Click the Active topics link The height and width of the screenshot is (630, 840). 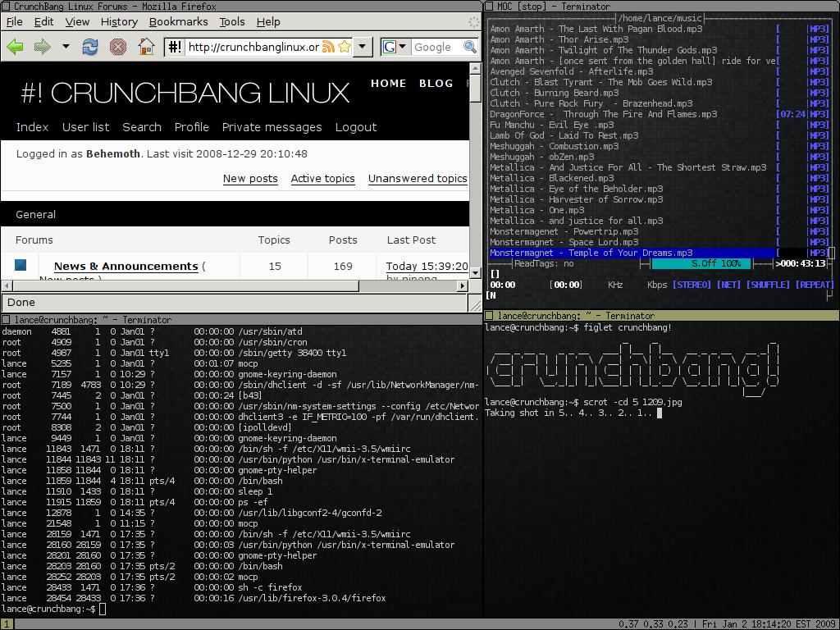[x=322, y=178]
